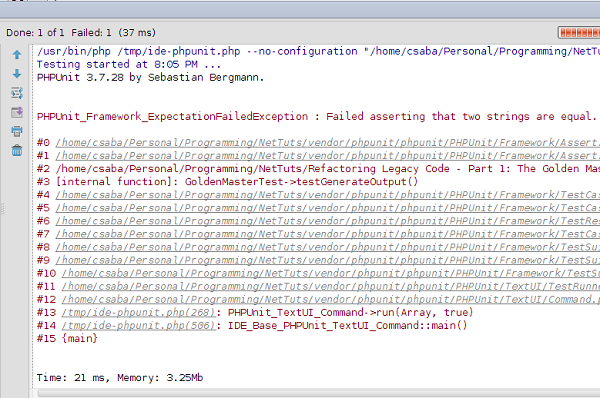The width and height of the screenshot is (600, 398).
Task: Click 'Done: 1 of 1 Failed: 1' status text
Action: tap(81, 33)
